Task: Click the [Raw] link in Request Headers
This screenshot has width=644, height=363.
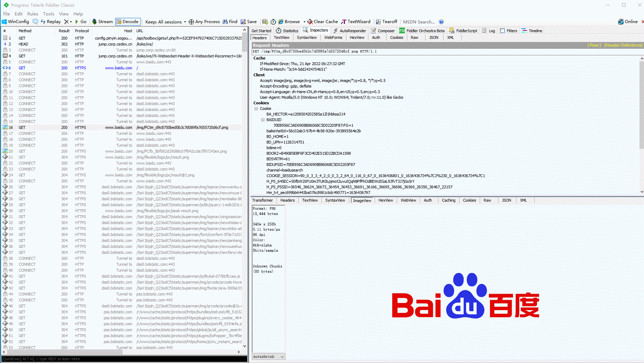Action: (x=594, y=45)
